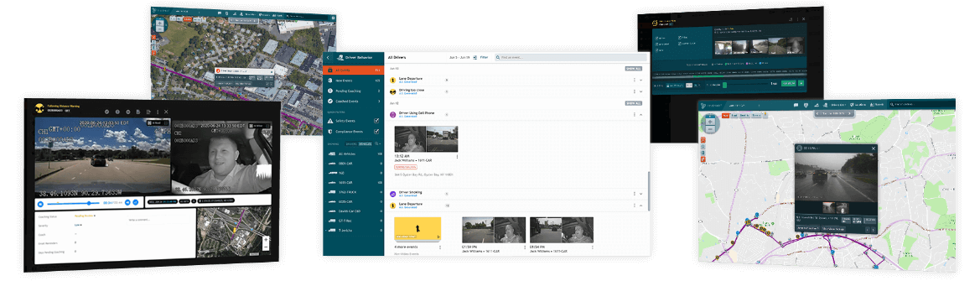
Task: Click the second SHOW ALL button
Action: pyautogui.click(x=633, y=103)
